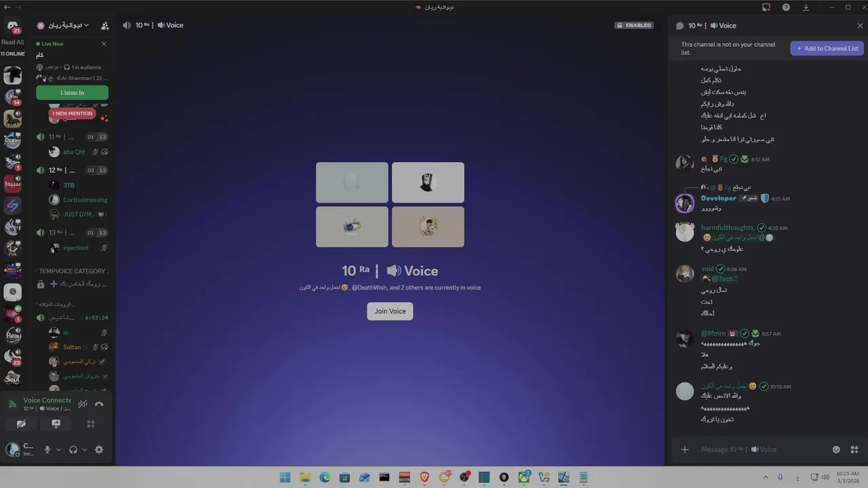
Task: Mute microphone in user panel
Action: coord(47,449)
